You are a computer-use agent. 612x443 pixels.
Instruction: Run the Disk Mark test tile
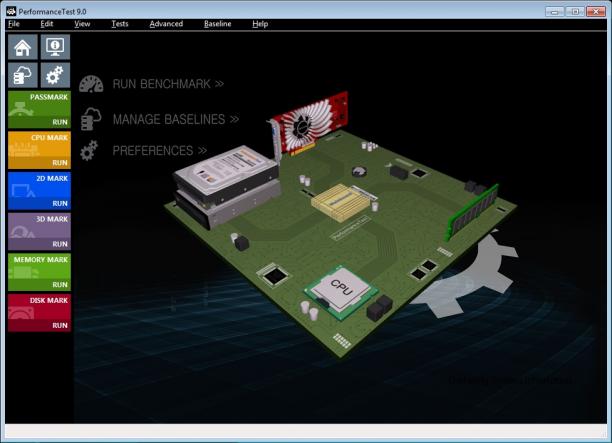(x=39, y=313)
